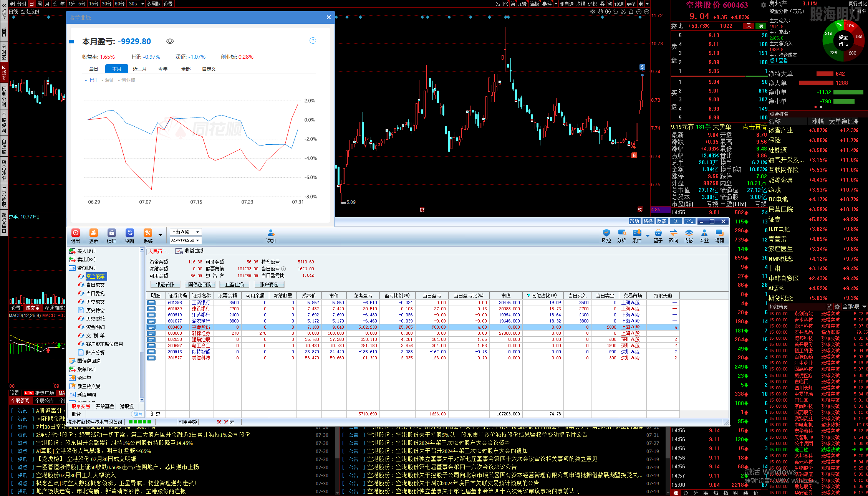Switch to 港股通 bottom tab
868x496 pixels.
127,406
